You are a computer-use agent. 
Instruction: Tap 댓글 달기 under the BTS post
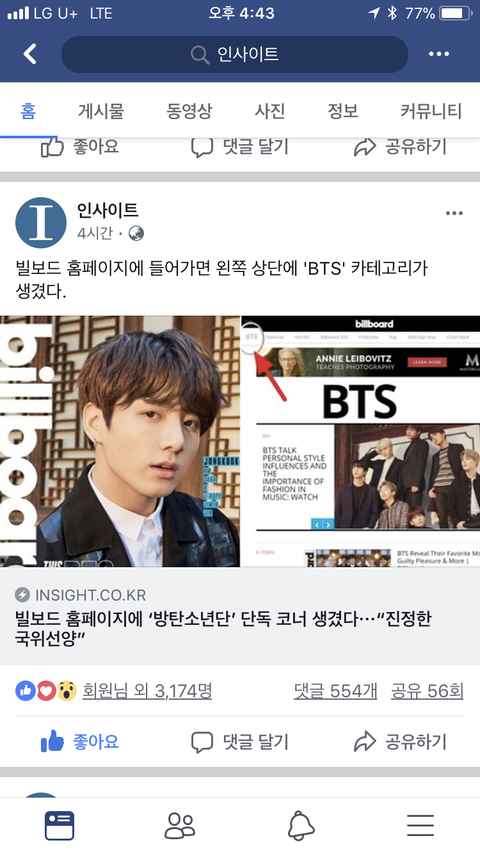click(x=240, y=742)
